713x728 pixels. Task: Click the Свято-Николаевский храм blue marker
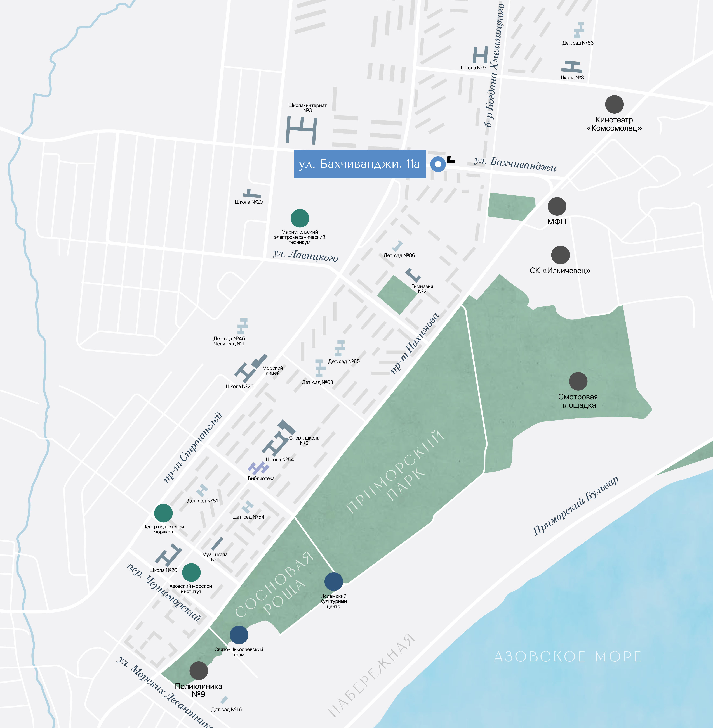pyautogui.click(x=239, y=634)
